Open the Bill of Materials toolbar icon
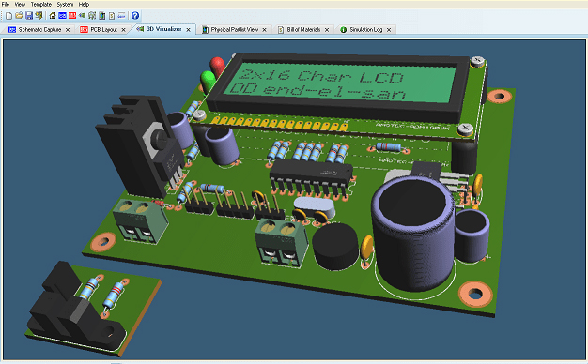Screen dimensions: 588x364 112,15
